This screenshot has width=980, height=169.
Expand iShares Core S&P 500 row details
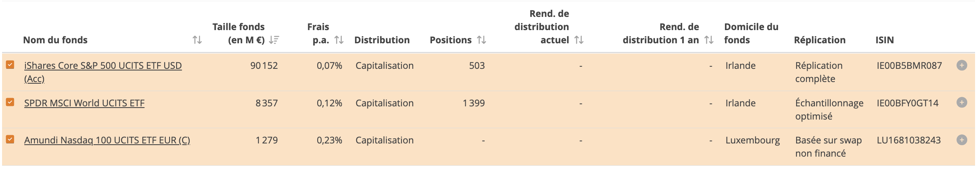962,65
